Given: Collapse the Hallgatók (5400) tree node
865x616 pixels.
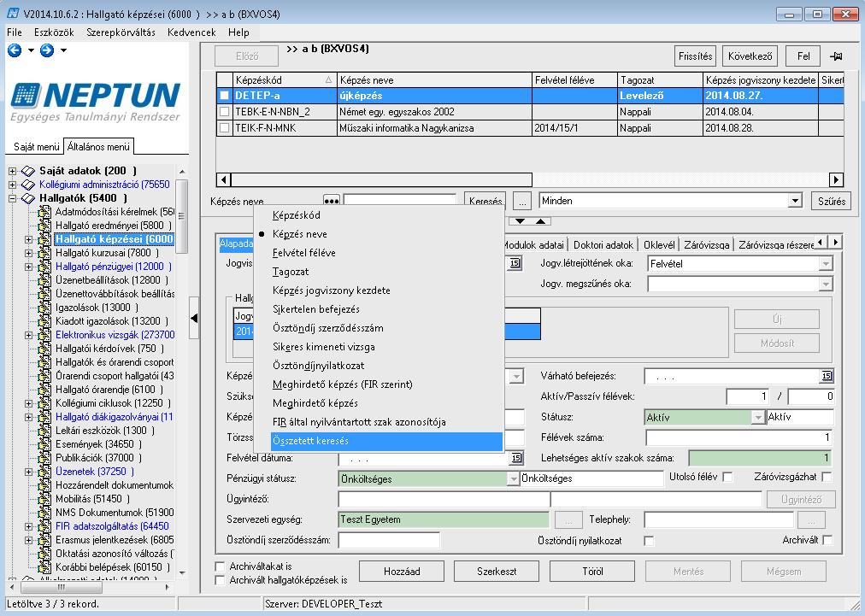Looking at the screenshot, I should pyautogui.click(x=12, y=198).
